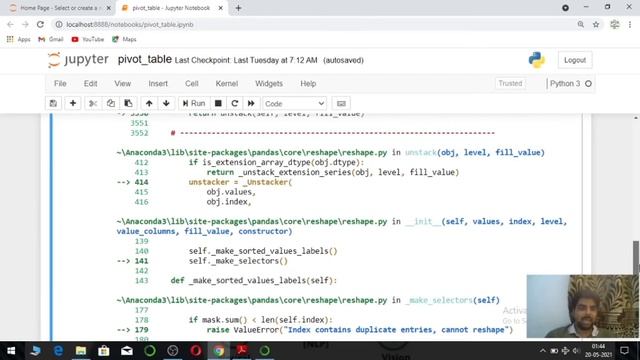Copy selected cells icon
The width and height of the screenshot is (640, 360).
[x=111, y=104]
